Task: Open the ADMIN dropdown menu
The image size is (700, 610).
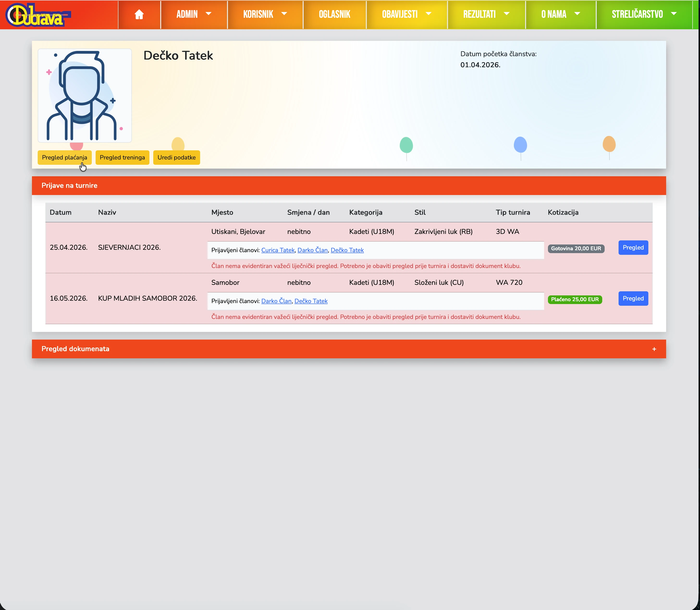Action: 193,14
